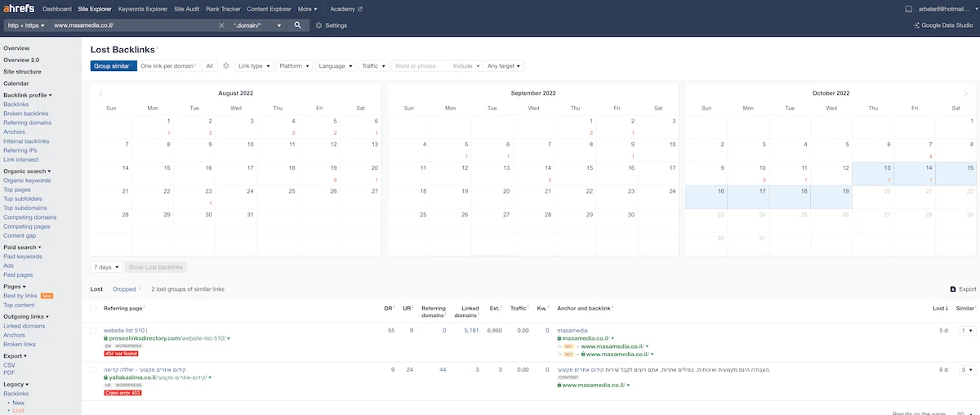980x415 pixels.
Task: Select One link per domain mode
Action: (x=168, y=65)
